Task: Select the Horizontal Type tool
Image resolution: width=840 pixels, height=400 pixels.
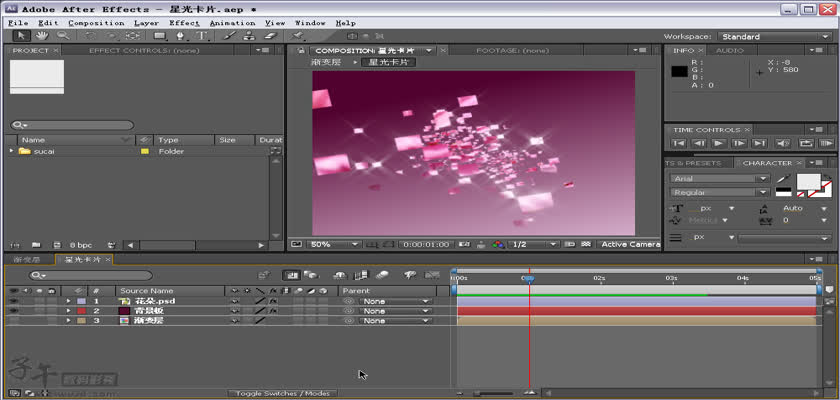Action: tap(202, 36)
